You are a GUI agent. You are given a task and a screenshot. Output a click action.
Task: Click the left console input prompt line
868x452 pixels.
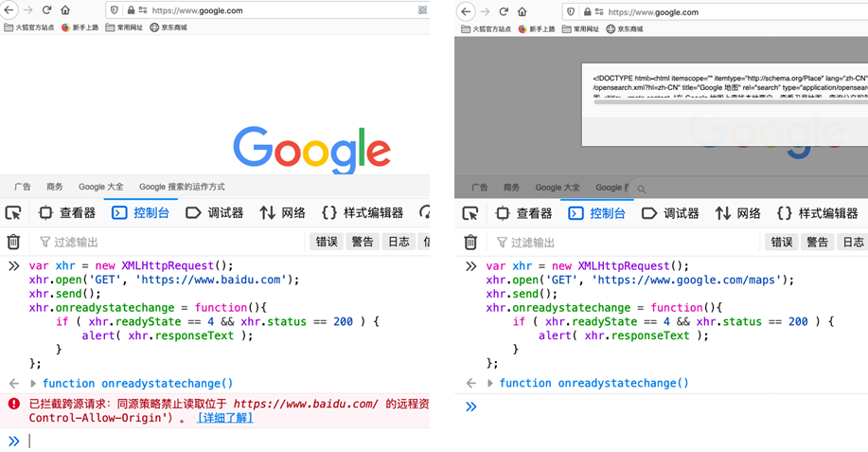(x=229, y=441)
